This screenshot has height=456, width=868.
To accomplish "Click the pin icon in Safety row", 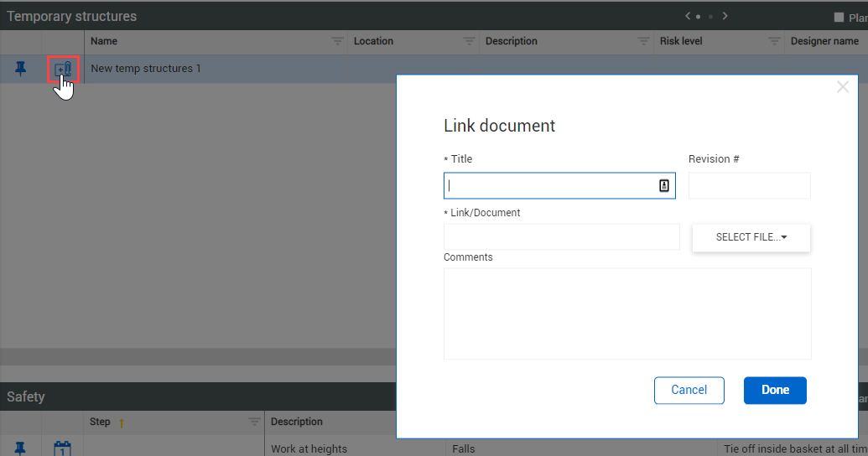I will click(x=21, y=448).
